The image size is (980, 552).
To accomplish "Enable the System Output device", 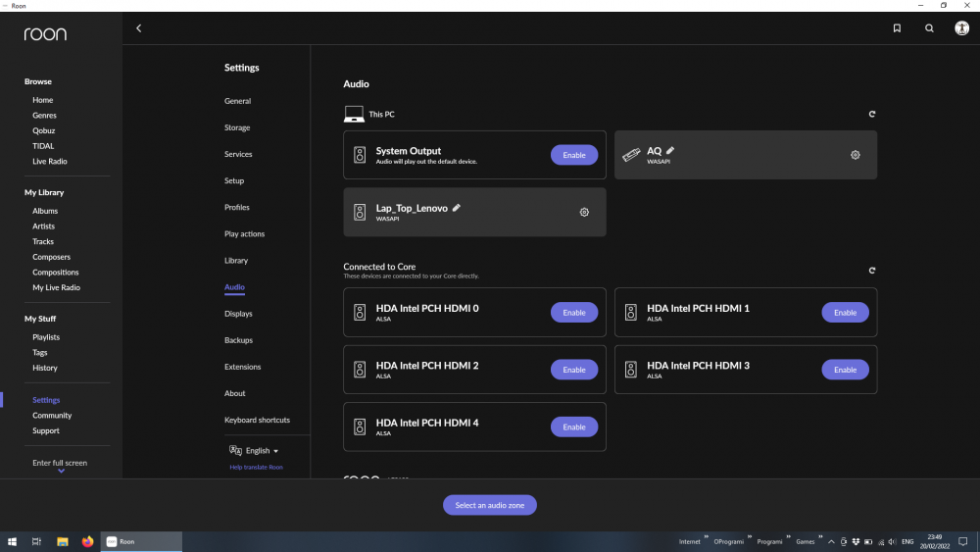I will point(574,155).
